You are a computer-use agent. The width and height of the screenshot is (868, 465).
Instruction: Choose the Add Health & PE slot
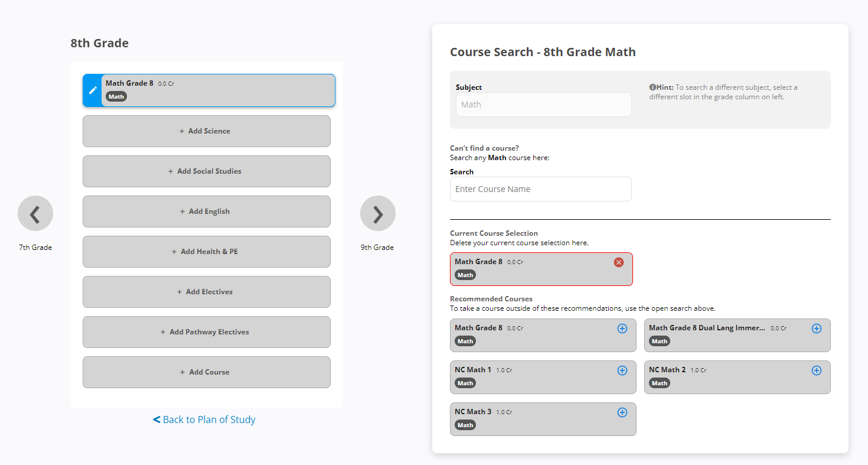click(x=206, y=252)
